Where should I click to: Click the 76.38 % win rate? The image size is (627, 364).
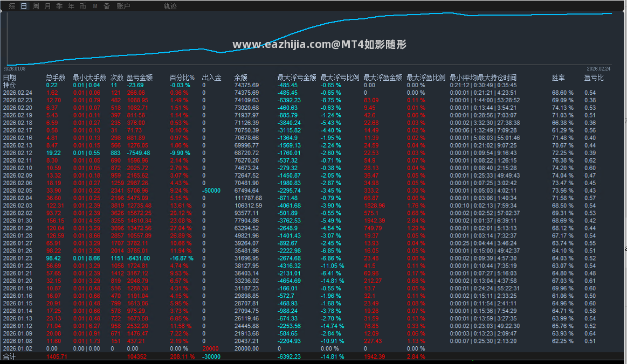[563, 160]
